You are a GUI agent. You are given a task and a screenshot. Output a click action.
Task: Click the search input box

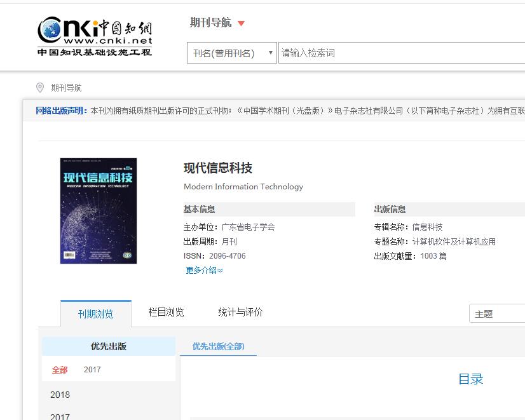pyautogui.click(x=400, y=53)
